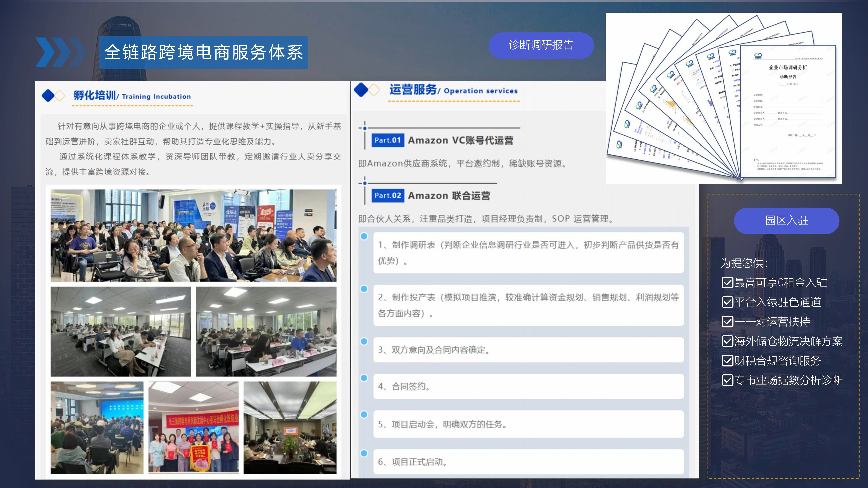This screenshot has height=488, width=868.
Task: Select the 6、项目正式启动 step card
Action: [528, 462]
